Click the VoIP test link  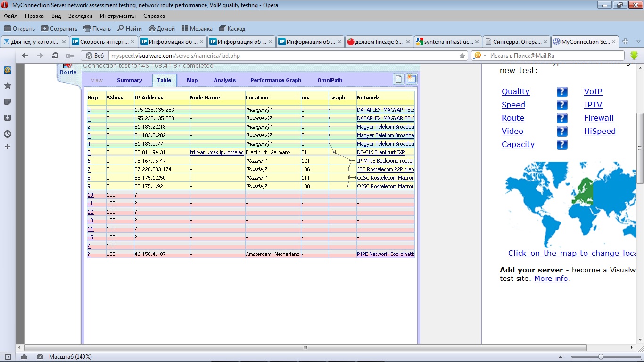[593, 92]
